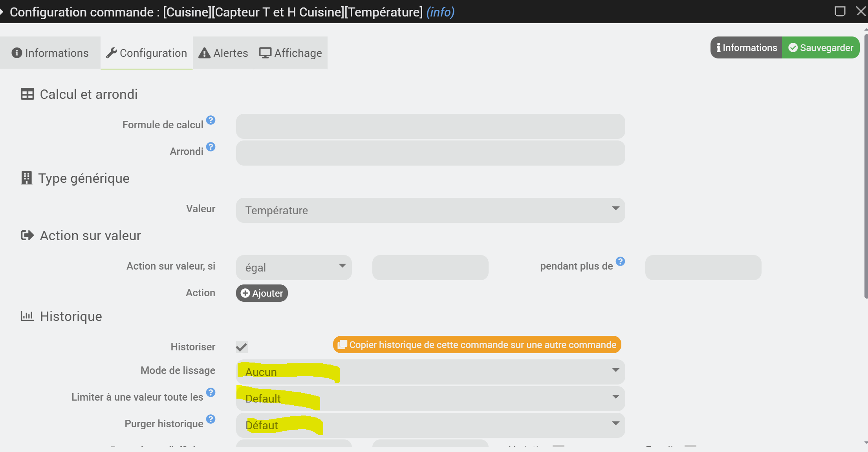Viewport: 868px width, 452px height.
Task: Expand the égal comparison dropdown
Action: click(293, 268)
